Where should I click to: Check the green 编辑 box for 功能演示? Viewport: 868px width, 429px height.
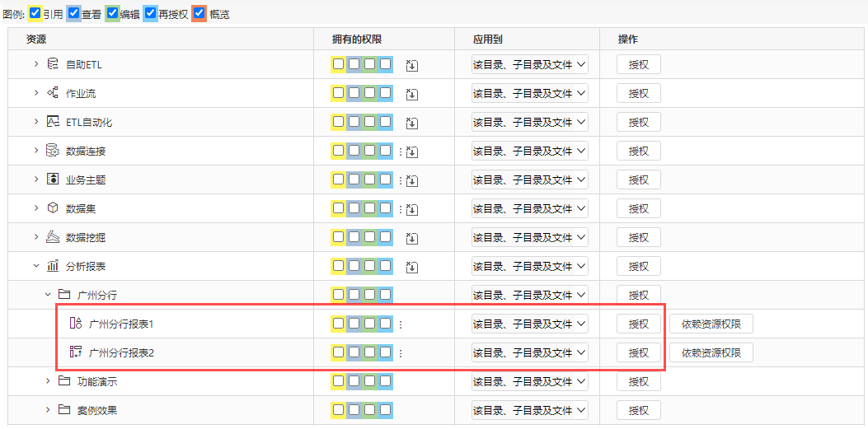[x=369, y=381]
